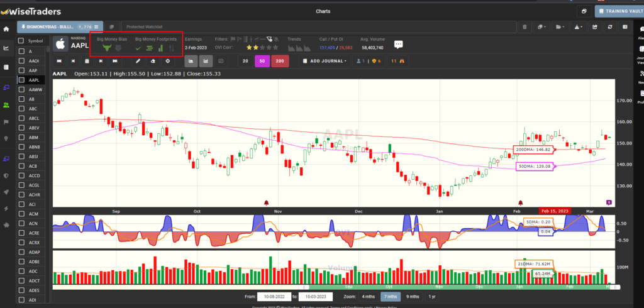The height and width of the screenshot is (308, 644).
Task: Select the eraser tool
Action: point(153,61)
